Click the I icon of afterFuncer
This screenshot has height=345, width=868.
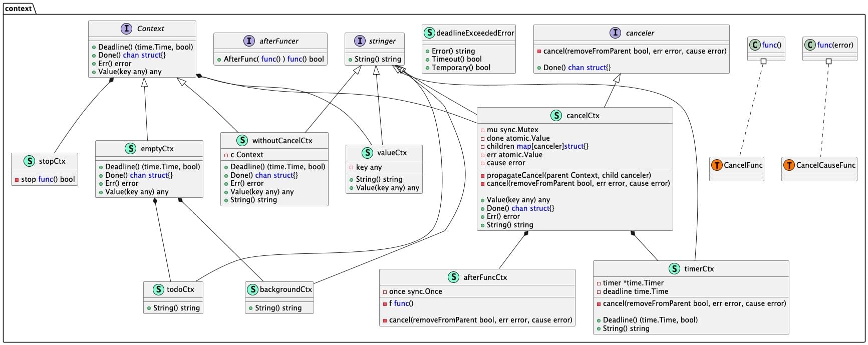pyautogui.click(x=249, y=41)
